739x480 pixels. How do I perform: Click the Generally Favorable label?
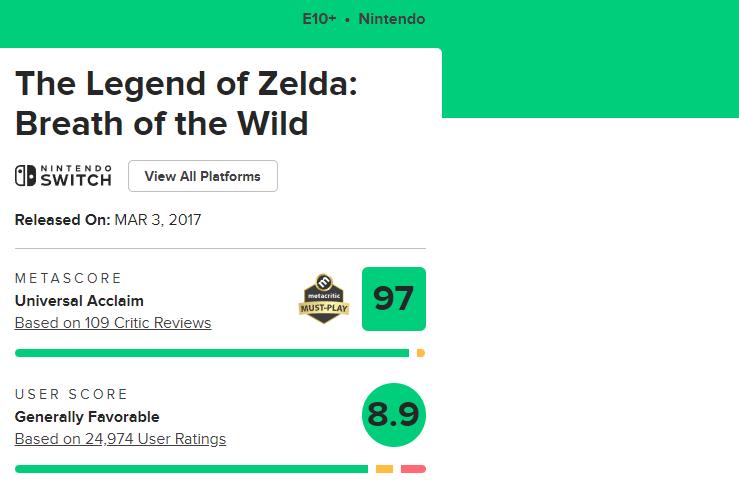[x=87, y=416]
